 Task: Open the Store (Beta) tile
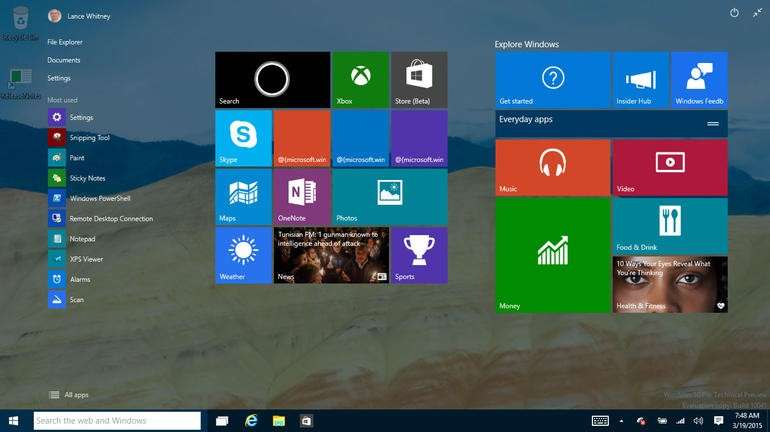coord(419,80)
